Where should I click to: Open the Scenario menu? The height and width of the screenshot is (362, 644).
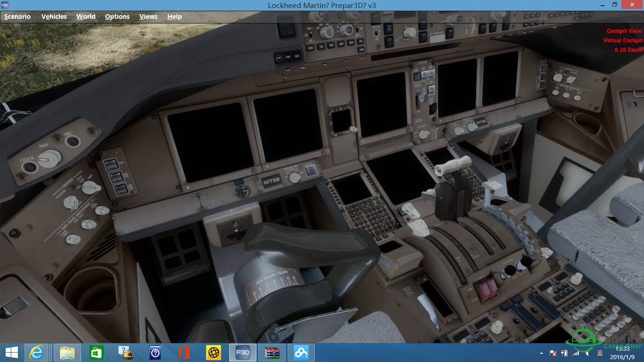(x=17, y=16)
